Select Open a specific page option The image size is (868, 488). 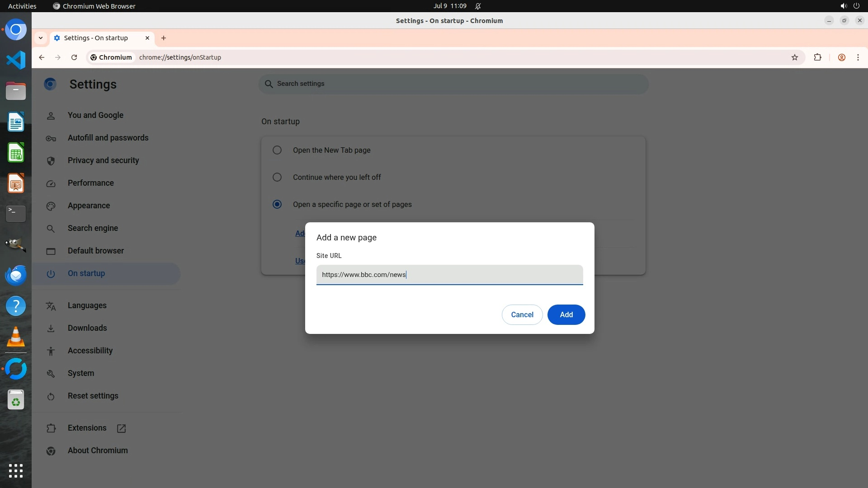(277, 204)
